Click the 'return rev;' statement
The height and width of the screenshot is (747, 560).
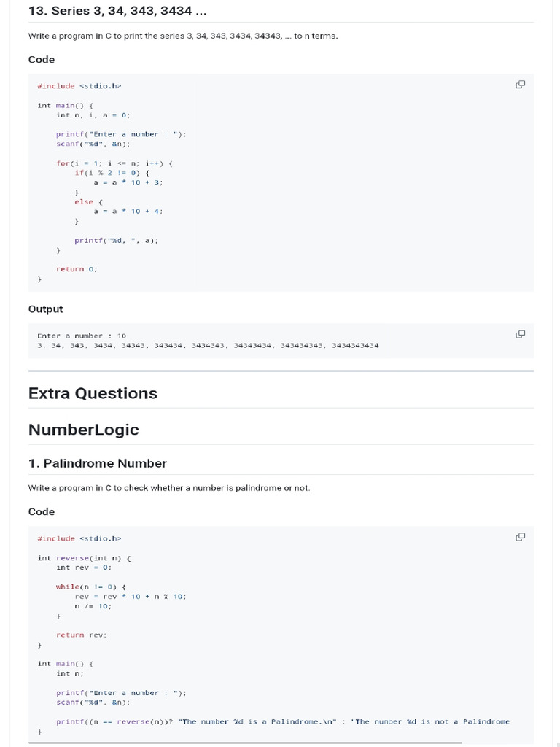(x=82, y=635)
